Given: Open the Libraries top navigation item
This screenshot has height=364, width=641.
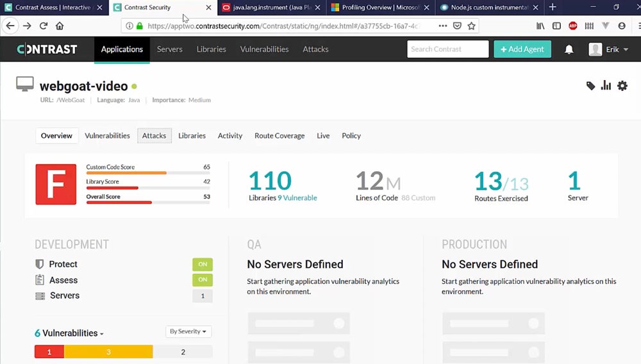Looking at the screenshot, I should point(211,49).
